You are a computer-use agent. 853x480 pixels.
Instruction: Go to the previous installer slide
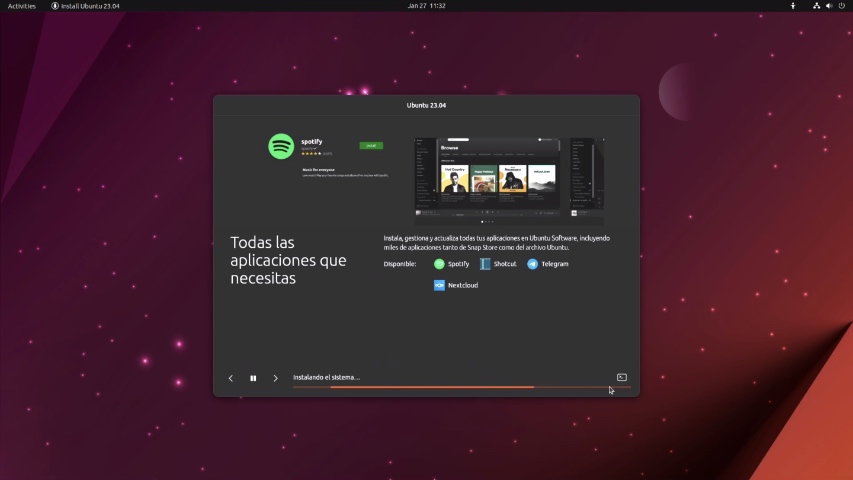pos(231,378)
